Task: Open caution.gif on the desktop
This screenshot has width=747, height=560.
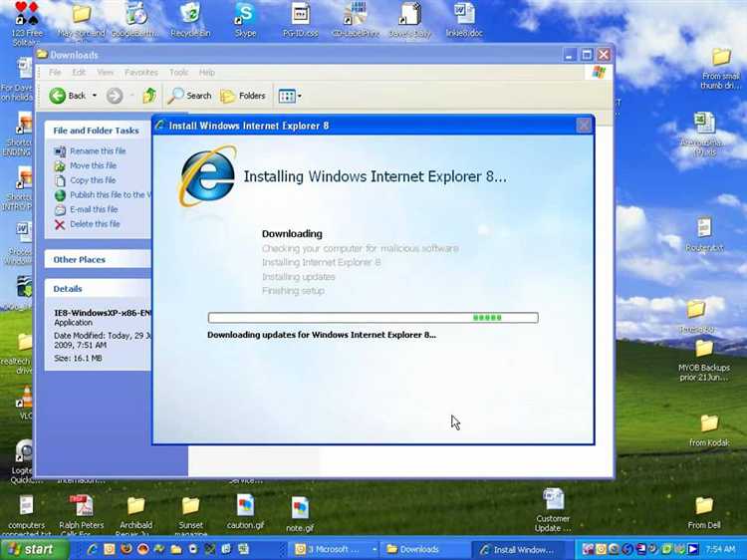Action: point(245,512)
